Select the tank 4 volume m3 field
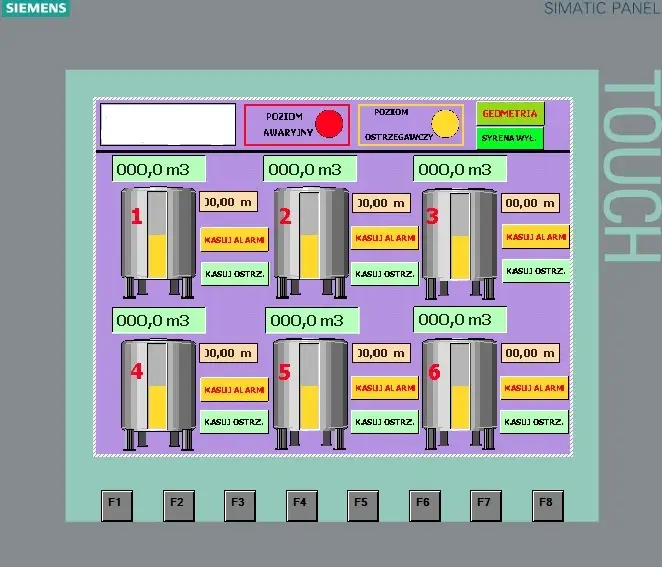This screenshot has width=662, height=567. 159,320
